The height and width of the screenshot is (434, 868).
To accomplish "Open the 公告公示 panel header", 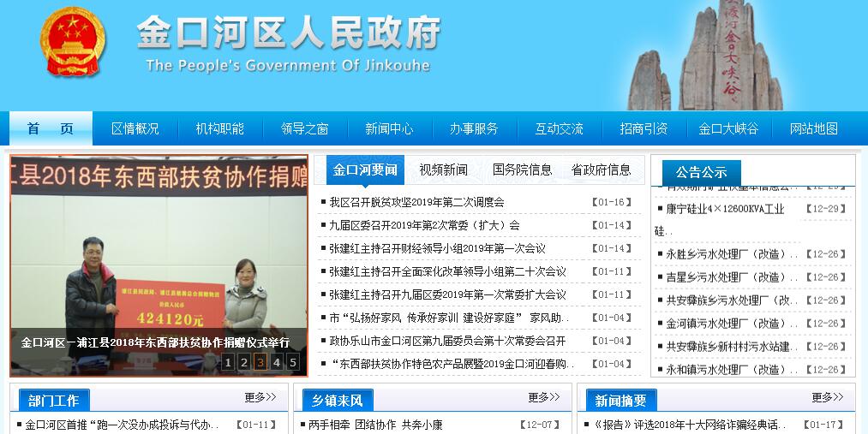I will tap(701, 173).
